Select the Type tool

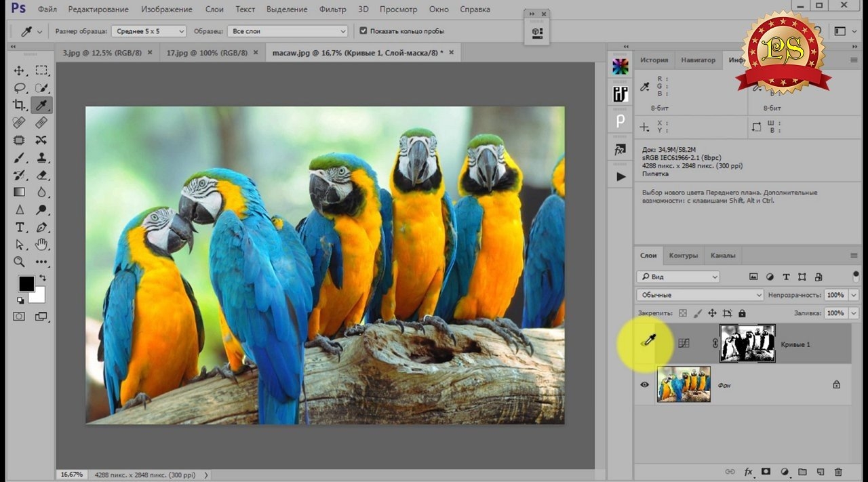click(19, 227)
